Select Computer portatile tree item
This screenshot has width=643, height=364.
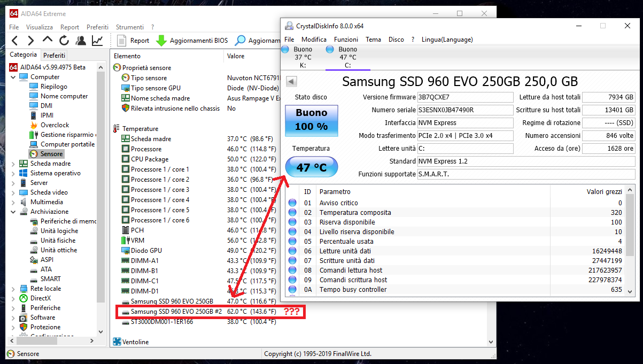(x=67, y=144)
